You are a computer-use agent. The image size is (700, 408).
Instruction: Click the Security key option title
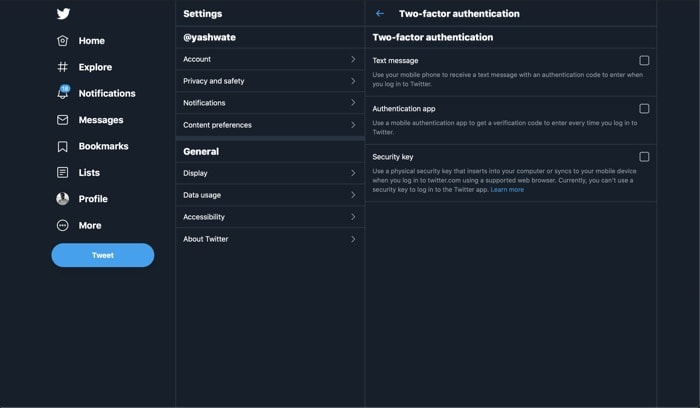tap(393, 157)
